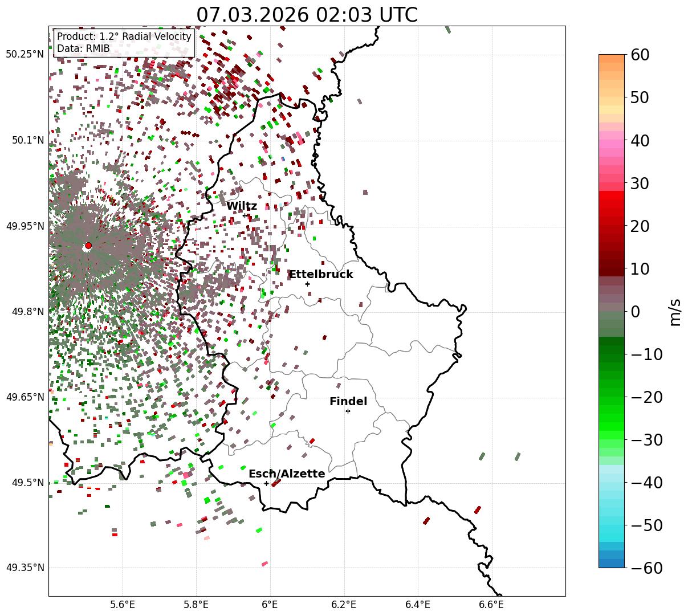The height and width of the screenshot is (616, 688).
Task: Click the Wiltz station cross marker
Action: 245,215
